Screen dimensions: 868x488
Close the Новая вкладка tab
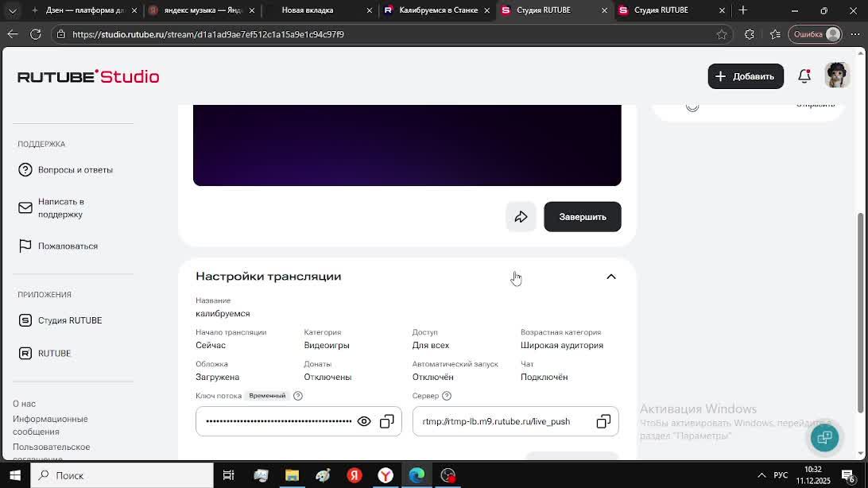[x=370, y=10]
